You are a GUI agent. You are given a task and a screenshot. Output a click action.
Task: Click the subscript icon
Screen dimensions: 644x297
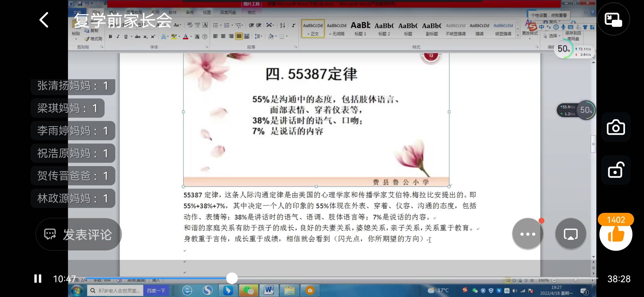click(x=145, y=36)
